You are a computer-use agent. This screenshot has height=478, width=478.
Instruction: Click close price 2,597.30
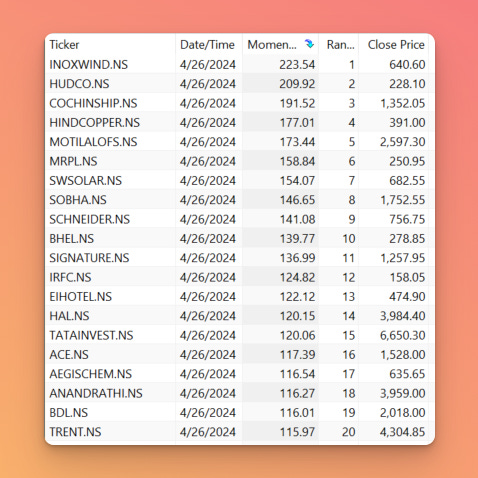[403, 142]
